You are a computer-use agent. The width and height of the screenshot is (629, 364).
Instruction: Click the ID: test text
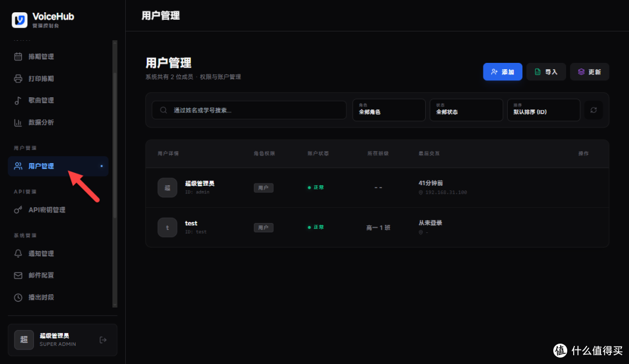click(x=196, y=232)
